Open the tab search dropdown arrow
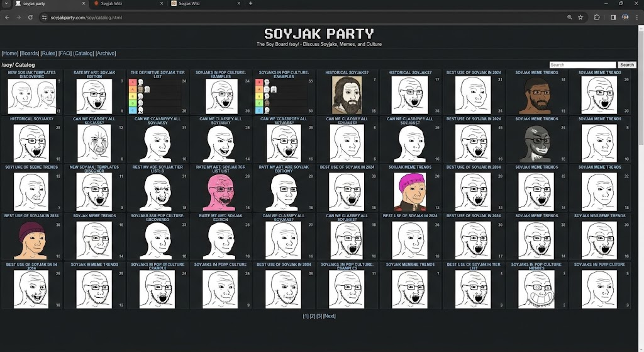 click(x=6, y=3)
